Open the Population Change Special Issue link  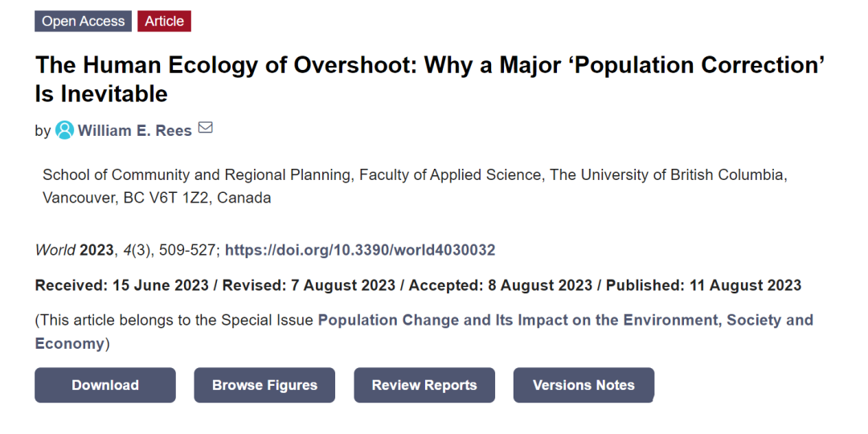(424, 332)
